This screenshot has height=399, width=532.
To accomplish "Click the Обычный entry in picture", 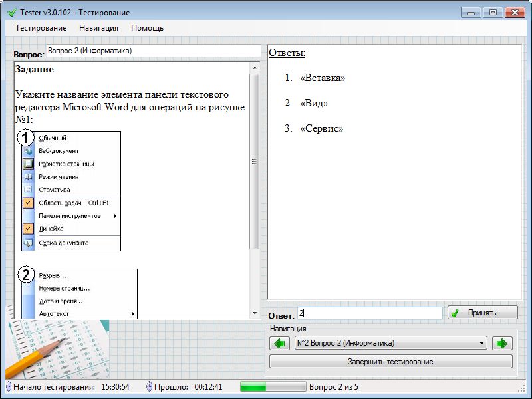I will pyautogui.click(x=53, y=138).
